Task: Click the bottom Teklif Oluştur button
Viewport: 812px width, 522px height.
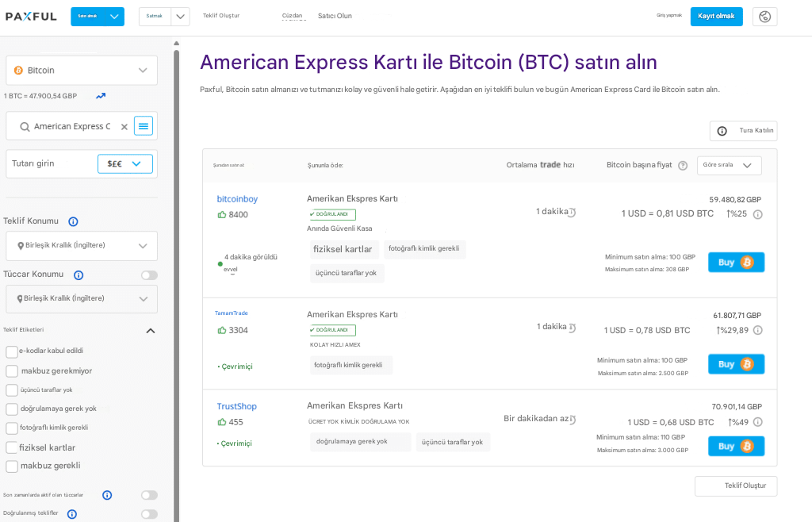Action: 736,486
